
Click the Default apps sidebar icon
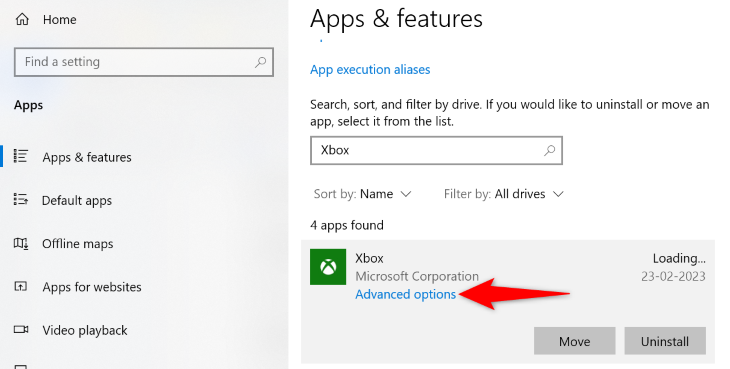[21, 200]
